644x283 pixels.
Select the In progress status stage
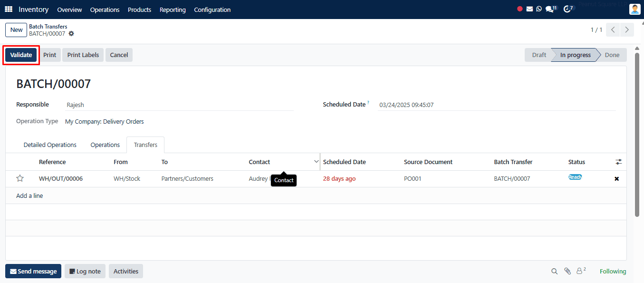pyautogui.click(x=575, y=55)
